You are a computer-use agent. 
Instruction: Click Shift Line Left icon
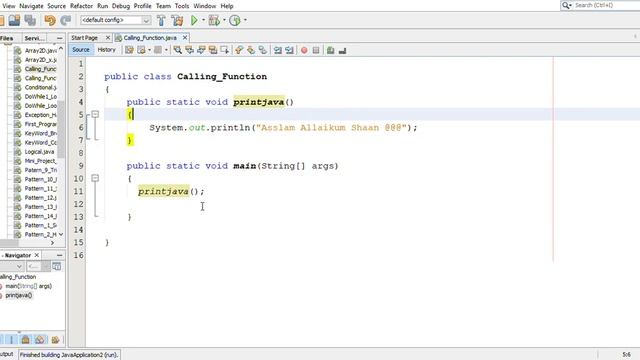[x=278, y=50]
